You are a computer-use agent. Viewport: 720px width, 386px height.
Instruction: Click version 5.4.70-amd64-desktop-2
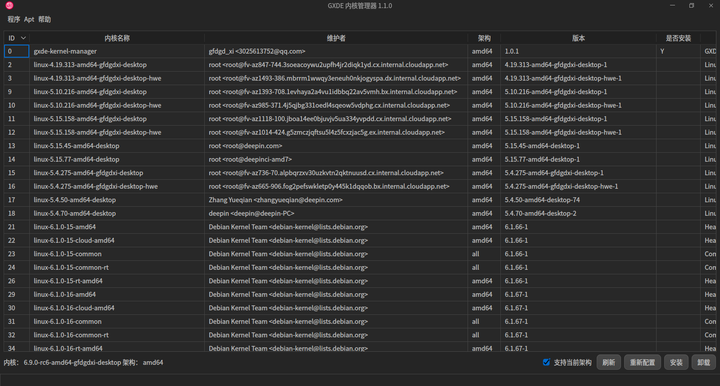[540, 213]
